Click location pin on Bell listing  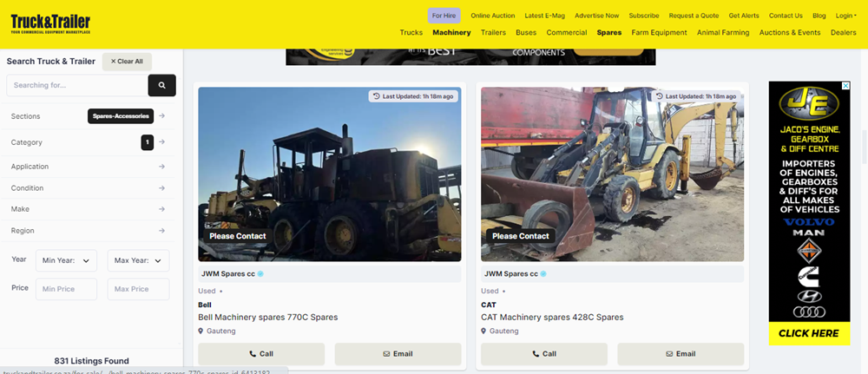click(201, 331)
